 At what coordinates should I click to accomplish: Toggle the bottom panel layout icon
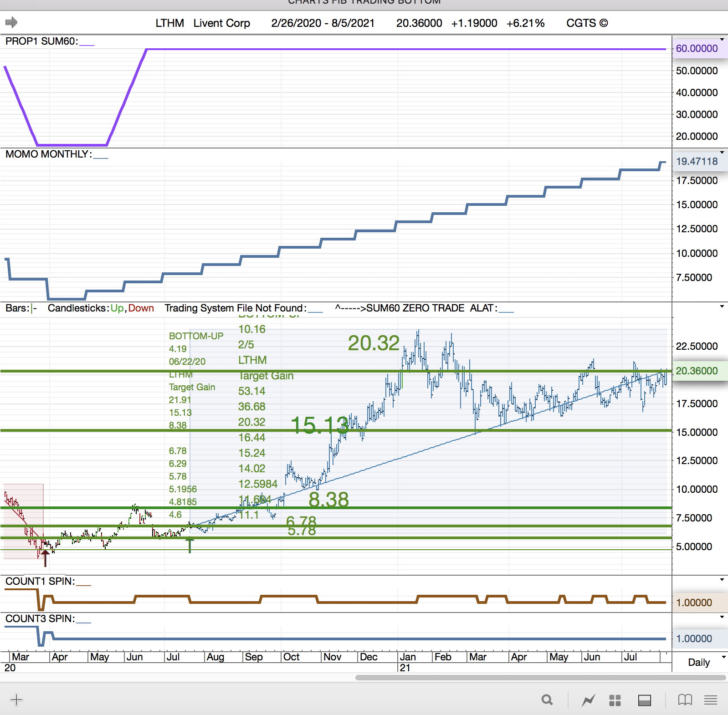644,700
